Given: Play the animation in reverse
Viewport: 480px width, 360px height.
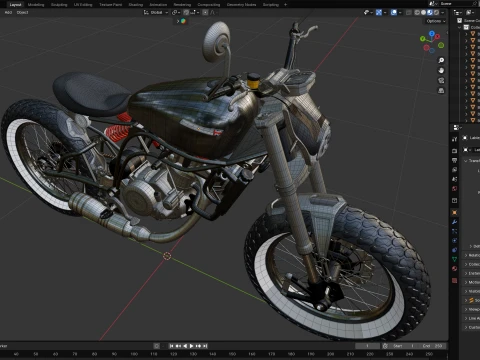Looking at the screenshot, I should click(185, 346).
